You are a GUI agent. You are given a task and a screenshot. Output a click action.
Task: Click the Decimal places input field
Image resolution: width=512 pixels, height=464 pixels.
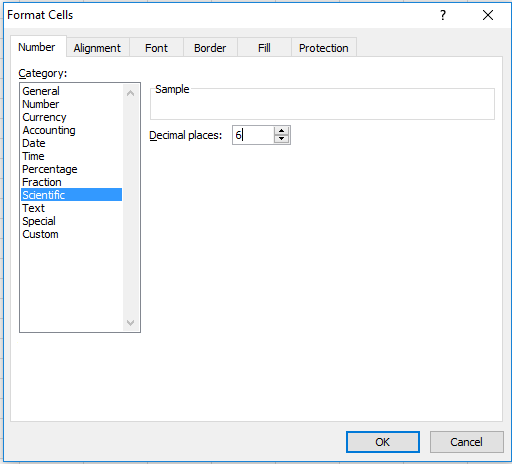253,135
